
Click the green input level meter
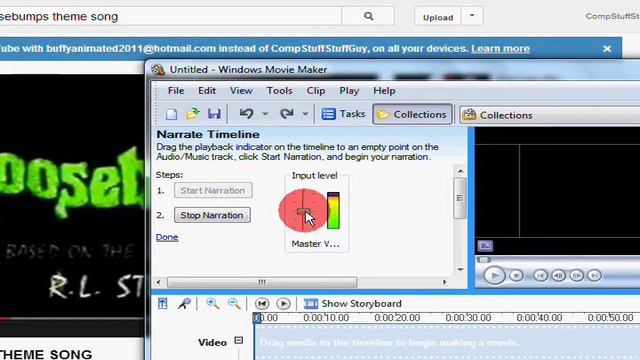333,211
